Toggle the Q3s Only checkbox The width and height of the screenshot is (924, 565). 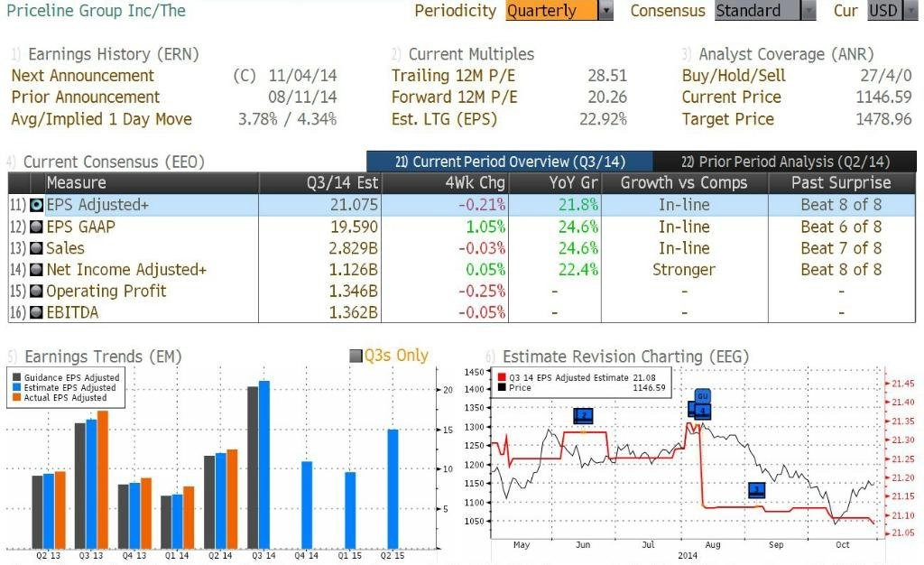[x=356, y=356]
